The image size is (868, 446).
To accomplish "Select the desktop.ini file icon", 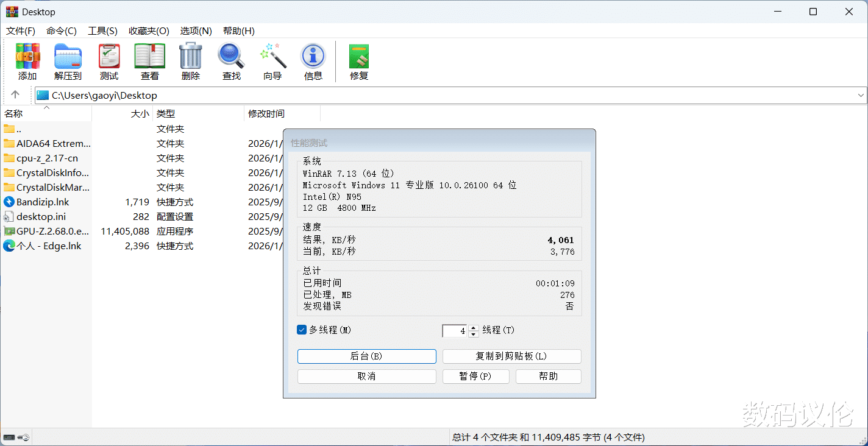I will click(x=9, y=216).
